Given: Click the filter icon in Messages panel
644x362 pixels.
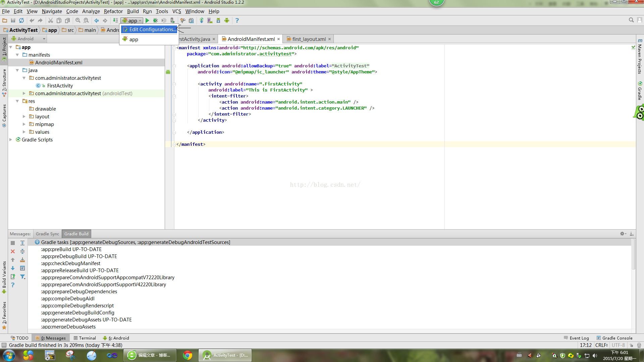Looking at the screenshot, I should tap(22, 277).
